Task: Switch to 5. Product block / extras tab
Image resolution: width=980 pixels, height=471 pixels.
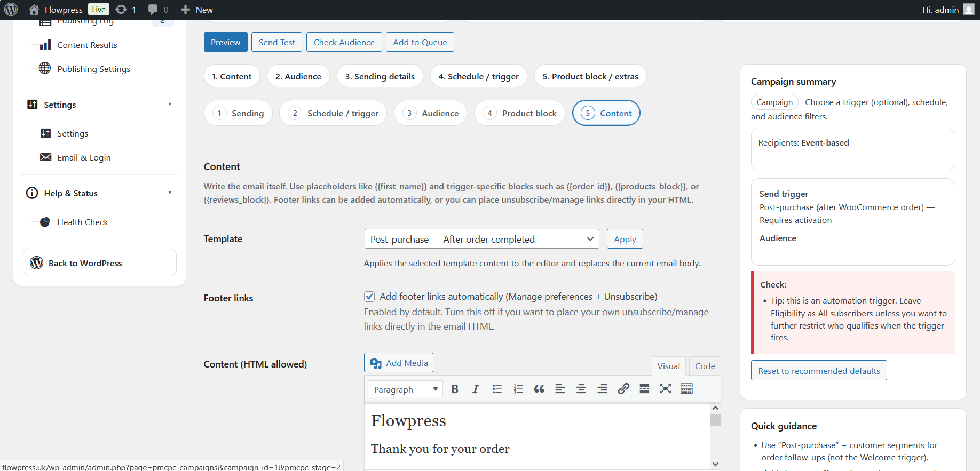Action: click(x=590, y=76)
